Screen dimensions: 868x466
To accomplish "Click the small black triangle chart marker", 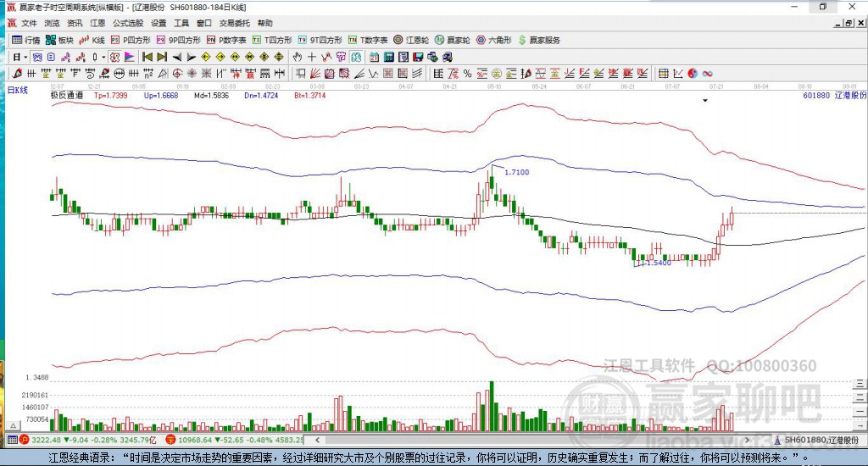I will (x=705, y=101).
